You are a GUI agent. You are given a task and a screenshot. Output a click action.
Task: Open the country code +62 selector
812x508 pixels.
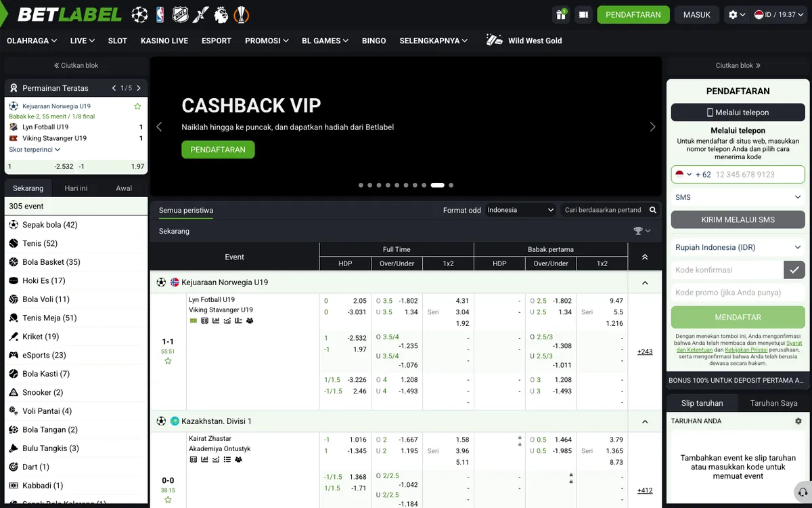(x=693, y=174)
